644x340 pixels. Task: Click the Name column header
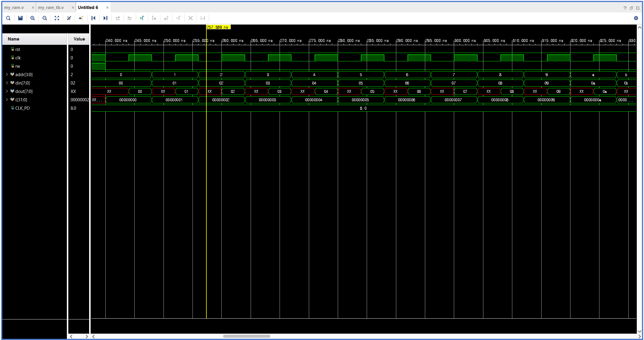[14, 39]
